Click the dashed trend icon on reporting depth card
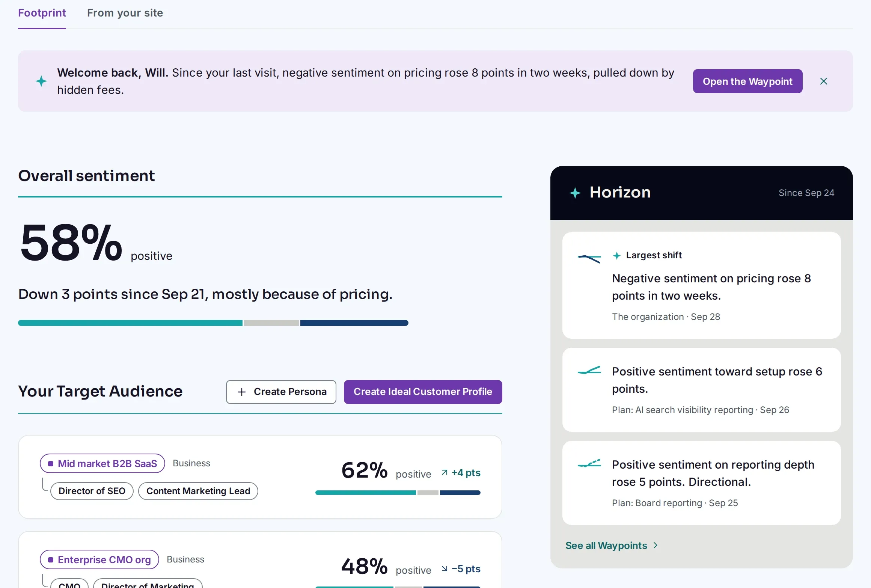This screenshot has width=871, height=588. click(589, 463)
